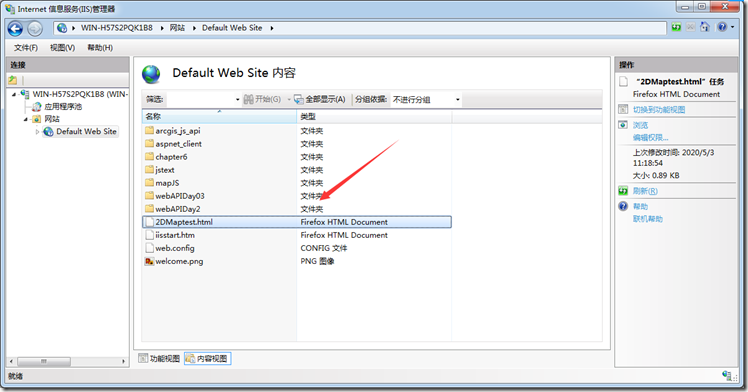
Task: Click the 浏览 browse icon in actions pane
Action: tap(623, 125)
